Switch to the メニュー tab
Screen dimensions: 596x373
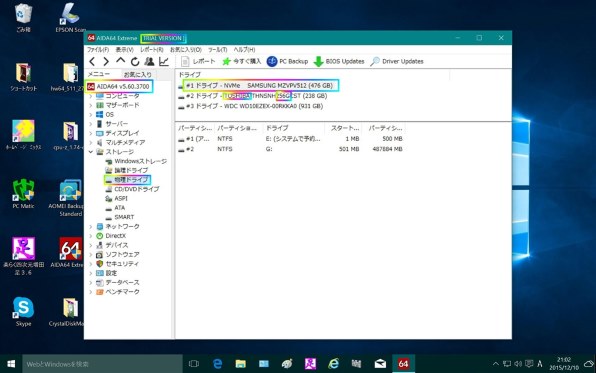click(99, 74)
